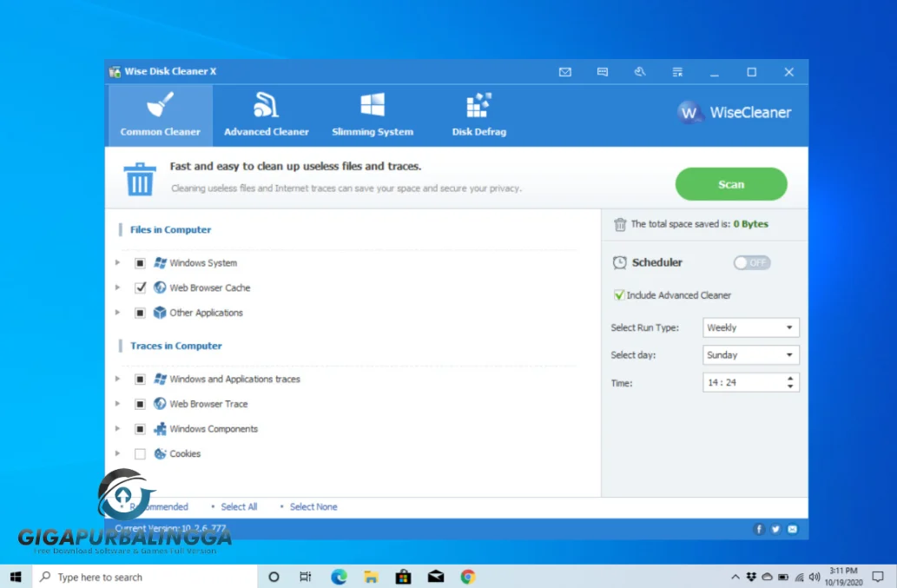
Task: Click the Files in Computer heading
Action: (170, 229)
